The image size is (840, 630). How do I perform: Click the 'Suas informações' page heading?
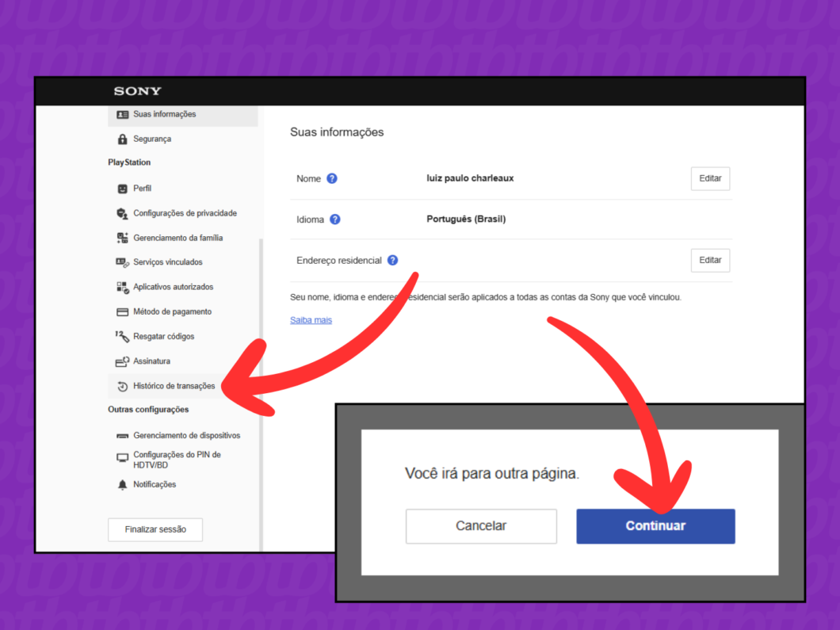point(337,132)
